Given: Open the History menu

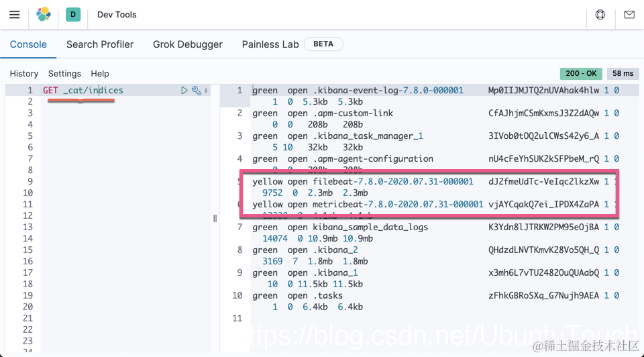Looking at the screenshot, I should click(24, 74).
